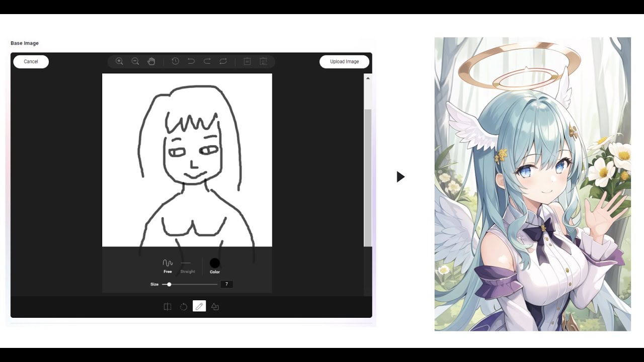
Task: Clear everything using the Clear All icon
Action: tap(263, 61)
